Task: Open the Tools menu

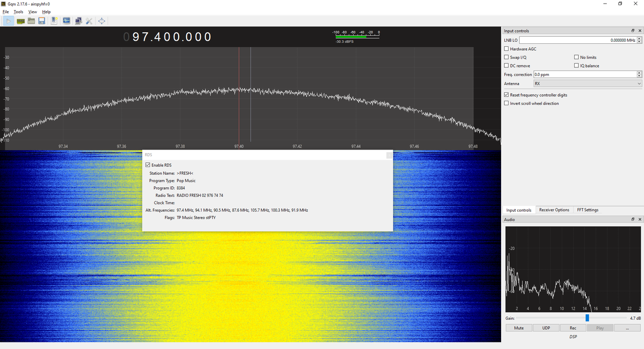Action: (x=18, y=12)
